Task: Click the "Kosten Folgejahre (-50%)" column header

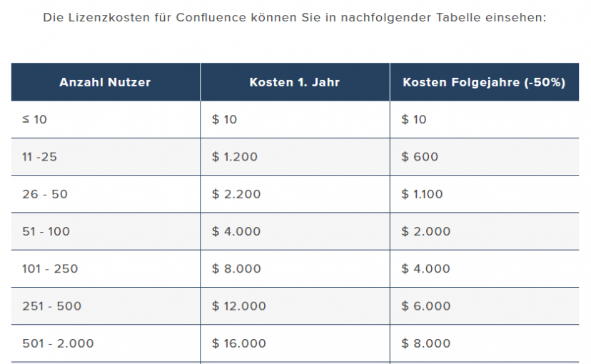Action: coord(484,82)
